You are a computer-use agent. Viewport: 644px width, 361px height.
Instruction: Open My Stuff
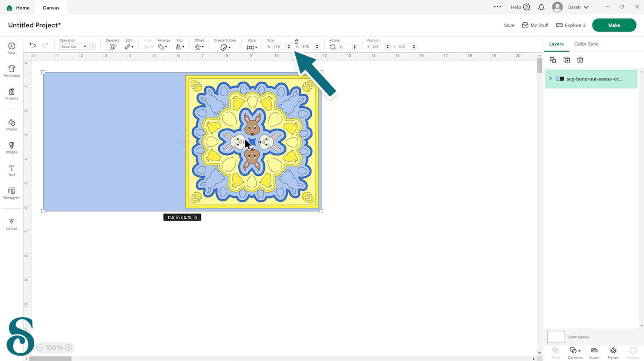(535, 25)
